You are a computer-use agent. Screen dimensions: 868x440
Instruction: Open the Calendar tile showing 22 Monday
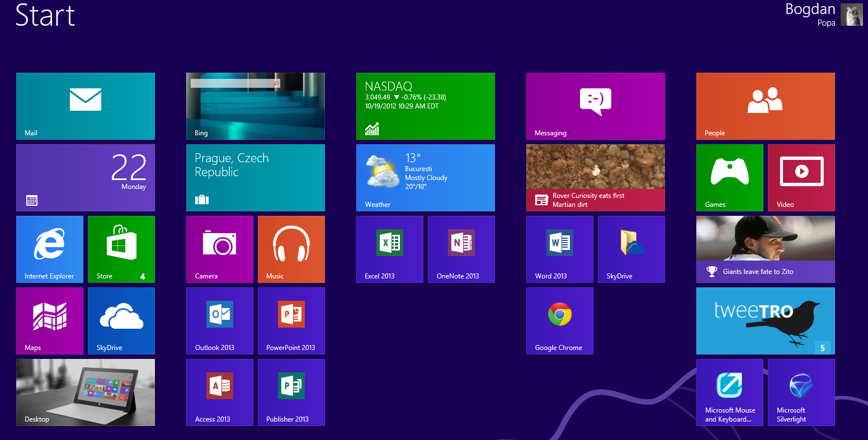[x=86, y=178]
